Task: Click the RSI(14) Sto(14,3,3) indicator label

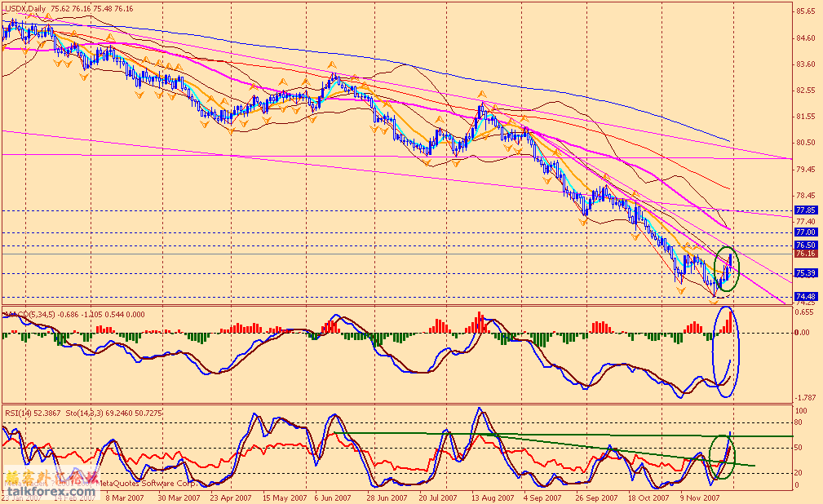Action: coord(83,413)
